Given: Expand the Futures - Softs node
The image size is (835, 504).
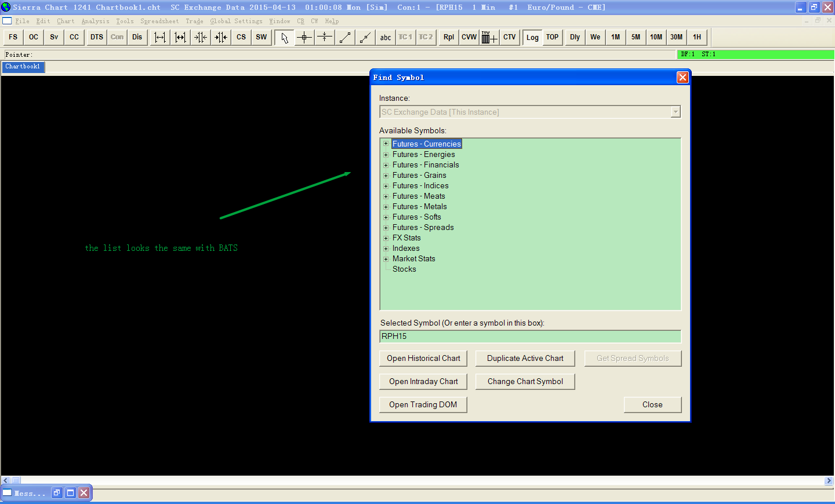Looking at the screenshot, I should tap(386, 217).
